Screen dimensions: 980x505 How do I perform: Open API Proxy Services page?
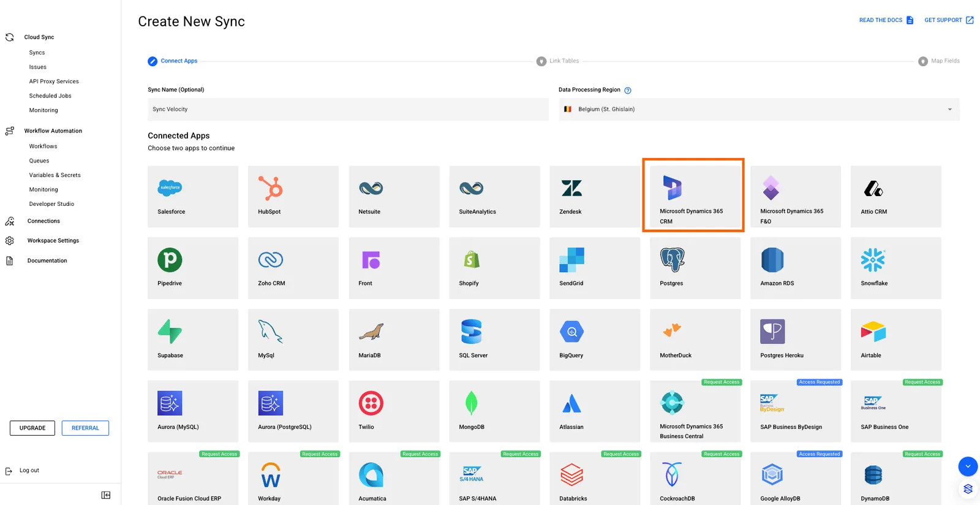coord(54,82)
